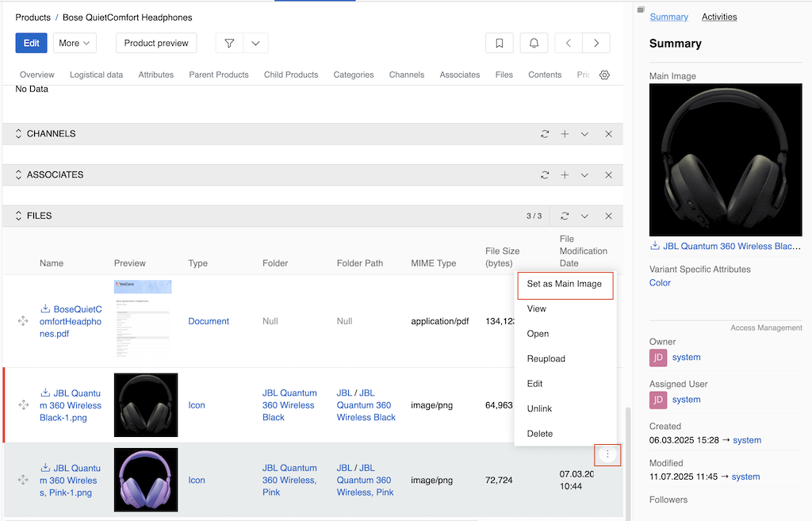812x521 pixels.
Task: Add an associate with plus icon
Action: pos(565,175)
